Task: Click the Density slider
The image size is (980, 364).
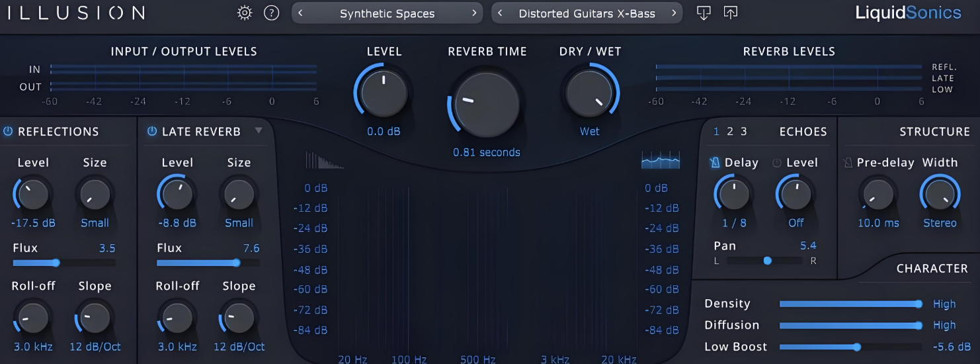Action: [x=850, y=304]
